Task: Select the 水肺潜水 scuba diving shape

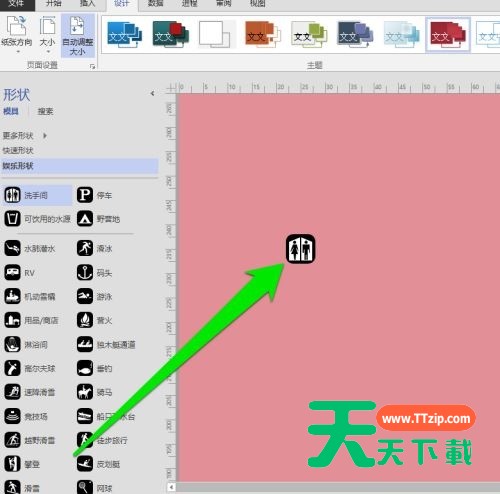Action: 30,248
